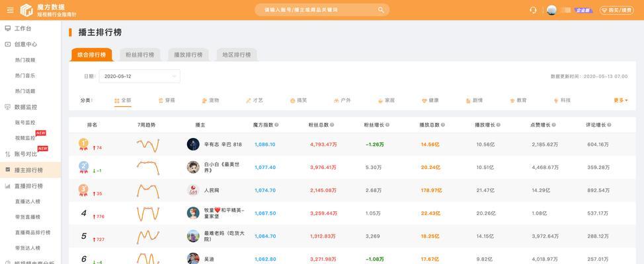Select the 穿搭 category filter
The height and width of the screenshot is (264, 644).
(x=167, y=100)
